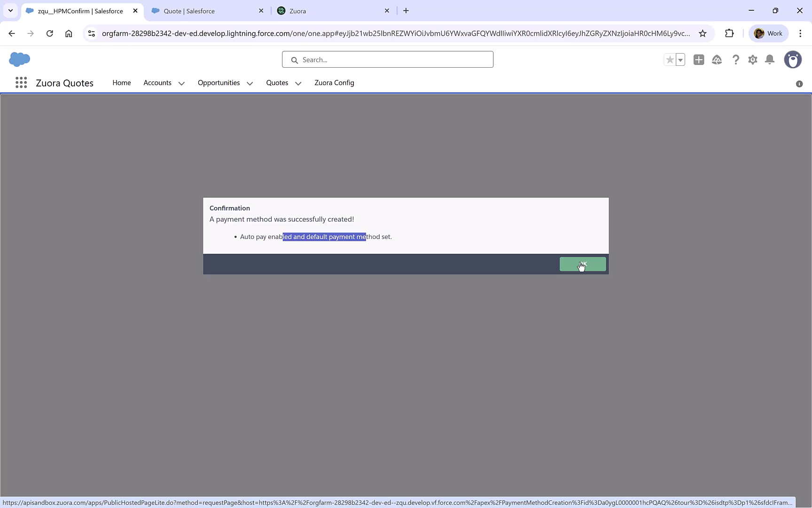Expand the Quotes navigation dropdown
The width and height of the screenshot is (812, 508).
tap(298, 83)
